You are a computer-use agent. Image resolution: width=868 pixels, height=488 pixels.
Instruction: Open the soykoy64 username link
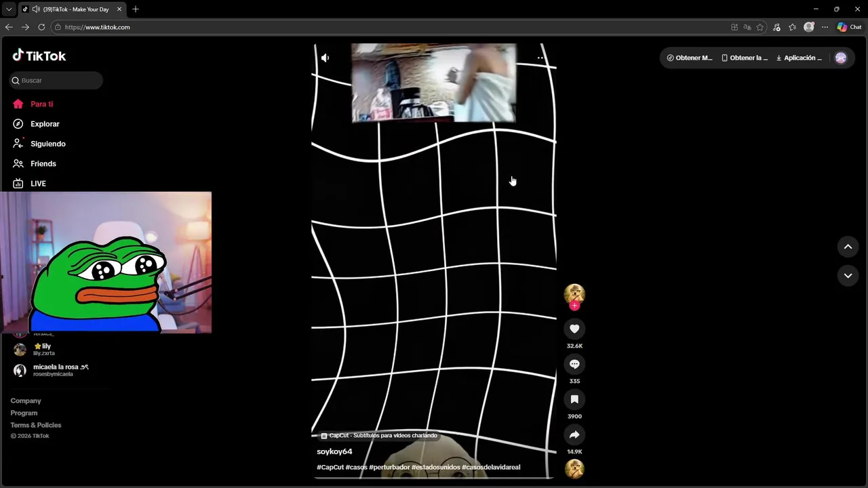[x=334, y=451]
